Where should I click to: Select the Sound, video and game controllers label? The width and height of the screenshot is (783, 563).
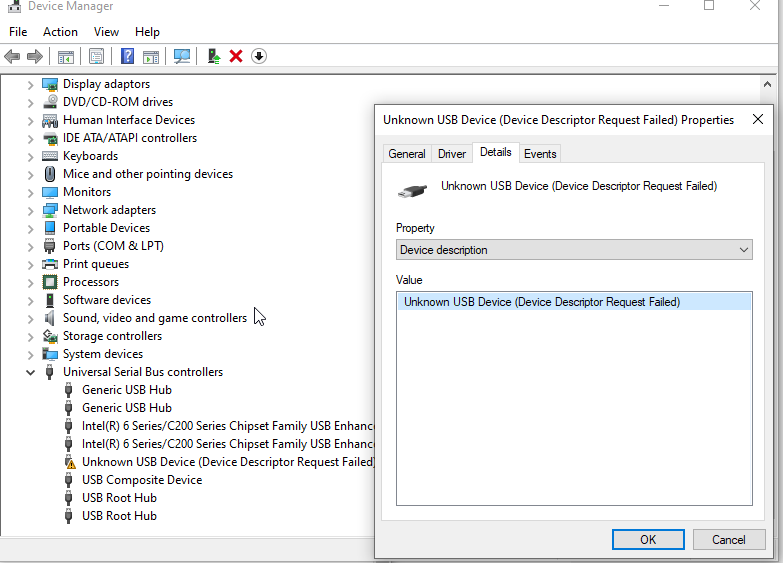pos(155,318)
